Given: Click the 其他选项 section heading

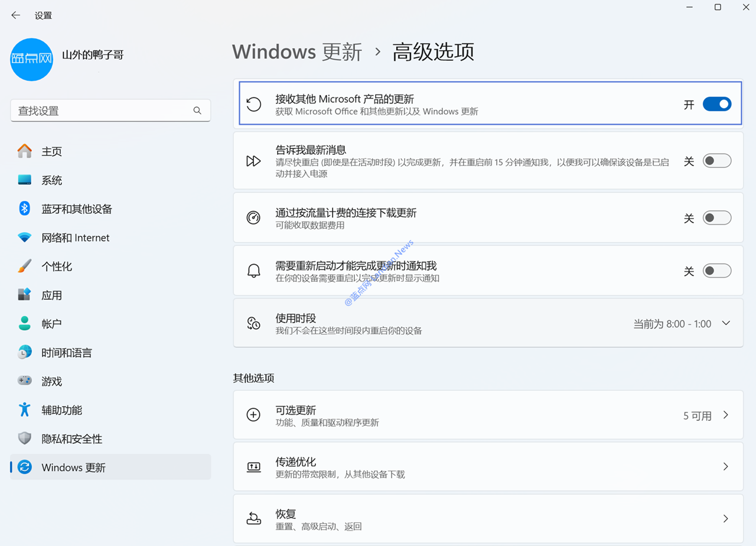Looking at the screenshot, I should pos(254,378).
